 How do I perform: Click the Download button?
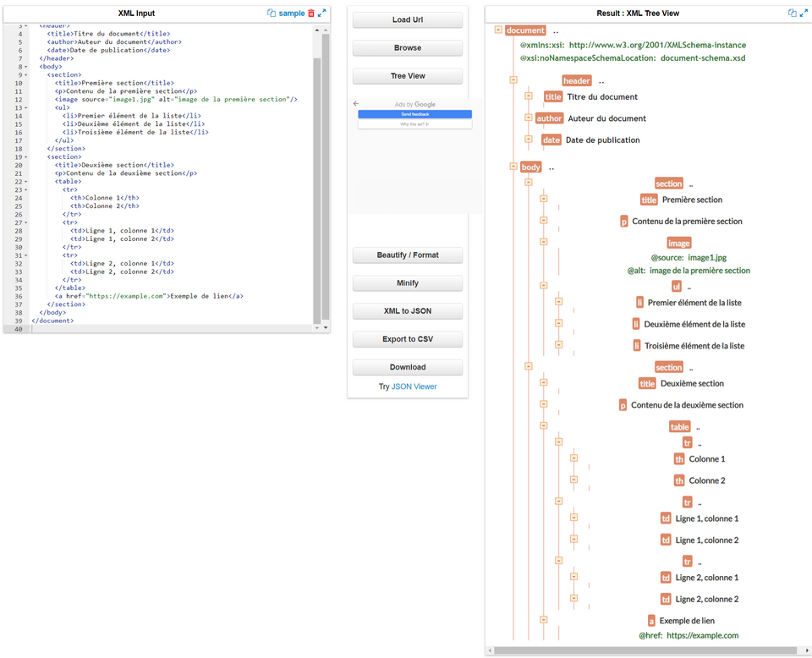coord(408,367)
